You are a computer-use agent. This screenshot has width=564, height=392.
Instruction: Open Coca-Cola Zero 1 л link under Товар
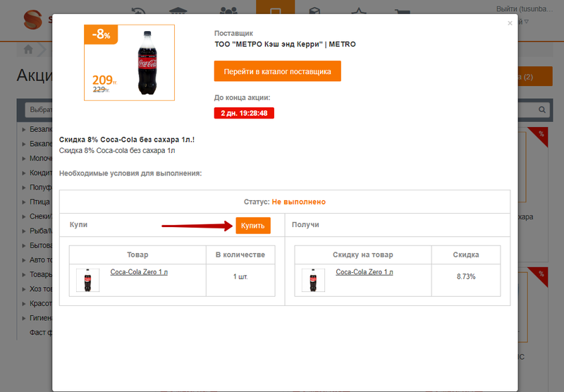pyautogui.click(x=139, y=272)
